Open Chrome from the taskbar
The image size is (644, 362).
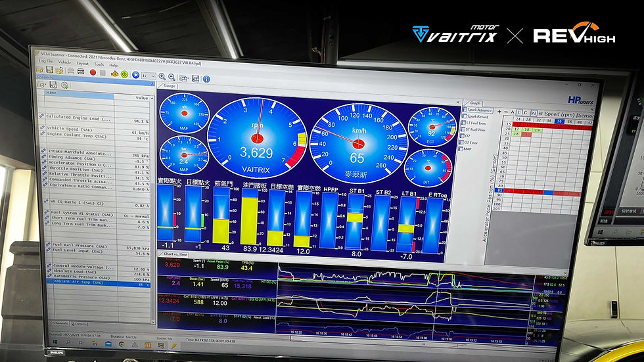122,344
